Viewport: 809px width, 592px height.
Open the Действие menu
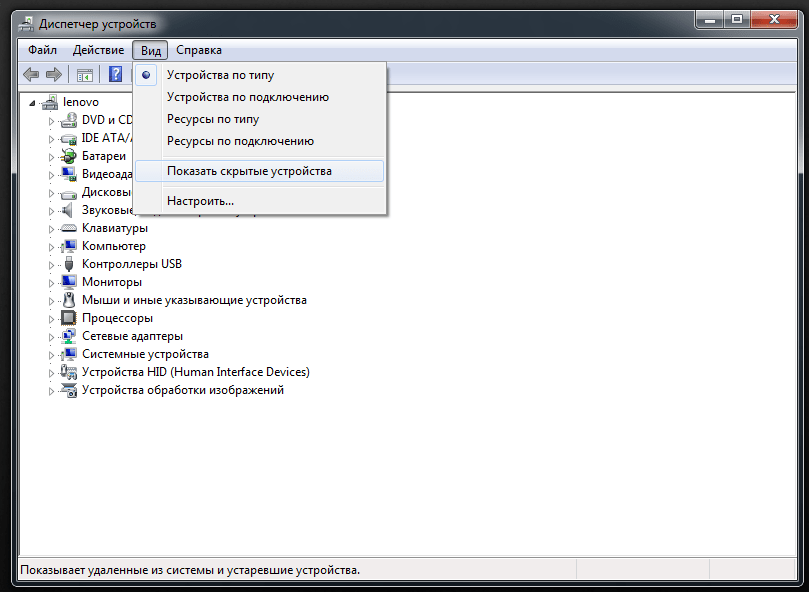[x=98, y=50]
